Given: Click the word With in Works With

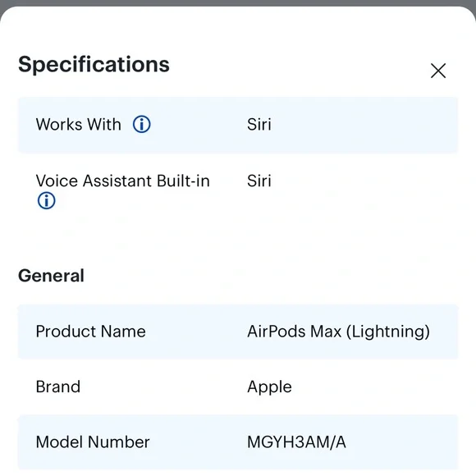Looking at the screenshot, I should [104, 124].
